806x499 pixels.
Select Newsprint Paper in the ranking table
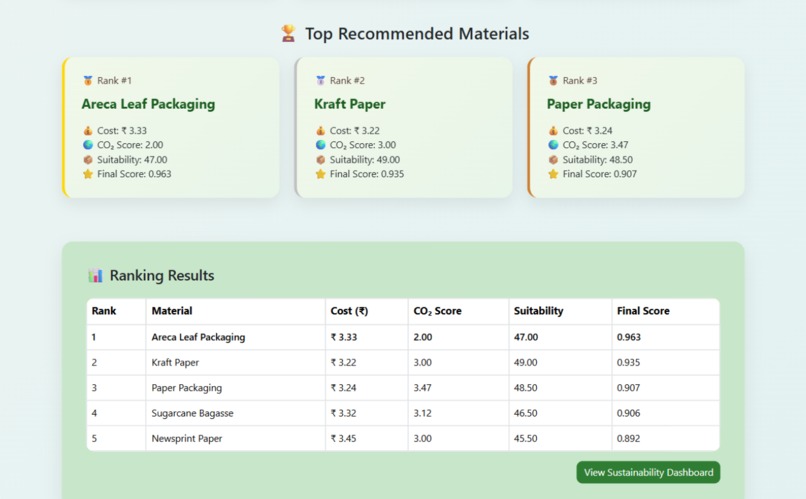187,438
